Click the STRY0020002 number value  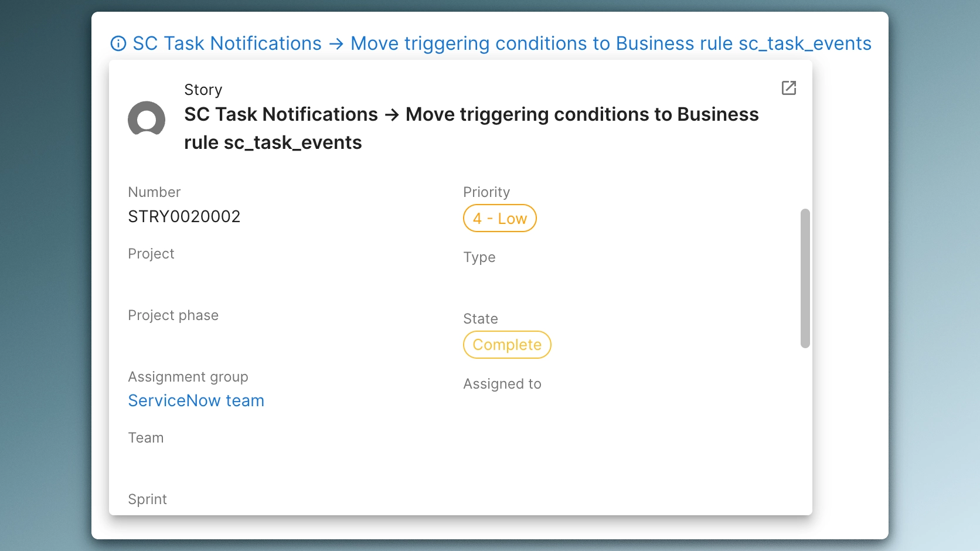coord(184,216)
